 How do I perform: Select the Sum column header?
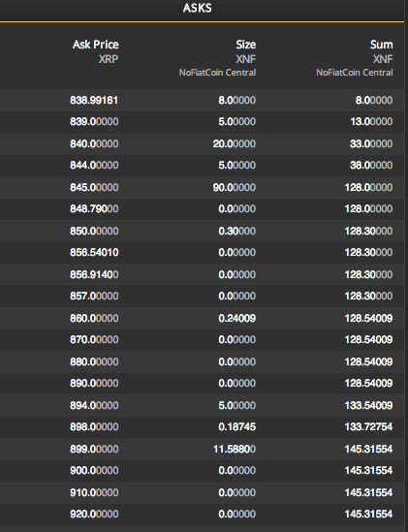pyautogui.click(x=381, y=45)
